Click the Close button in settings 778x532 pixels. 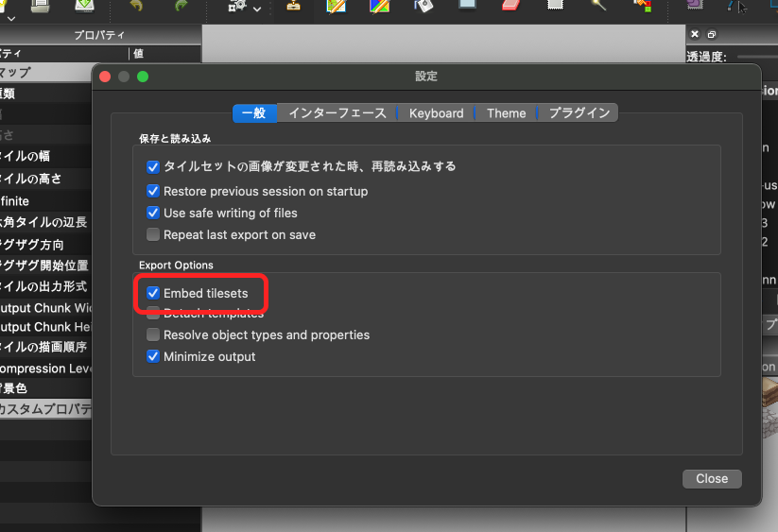[x=712, y=478]
